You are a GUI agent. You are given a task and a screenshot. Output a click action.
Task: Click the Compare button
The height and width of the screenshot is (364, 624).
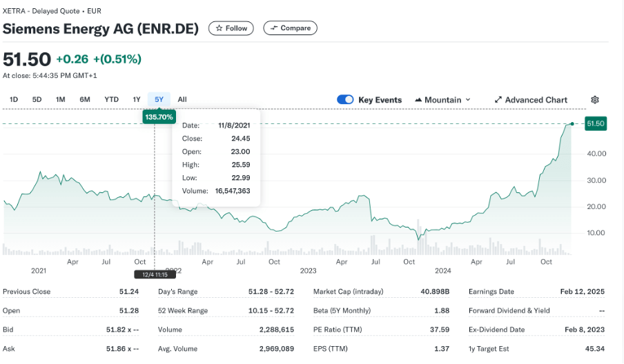[290, 28]
